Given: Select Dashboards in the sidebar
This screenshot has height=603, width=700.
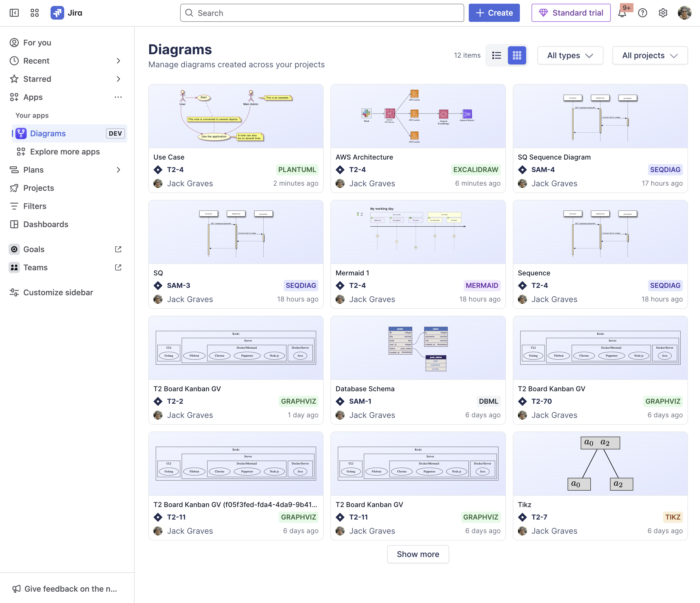Looking at the screenshot, I should pyautogui.click(x=46, y=224).
